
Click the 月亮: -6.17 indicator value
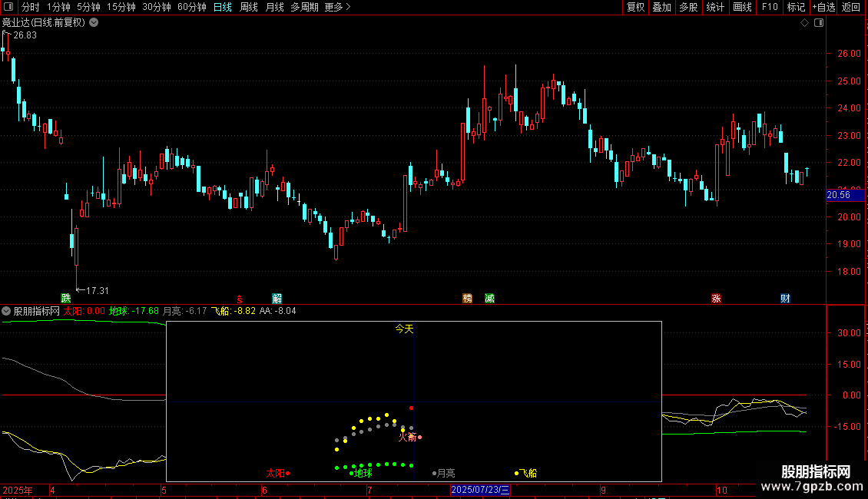pyautogui.click(x=185, y=311)
